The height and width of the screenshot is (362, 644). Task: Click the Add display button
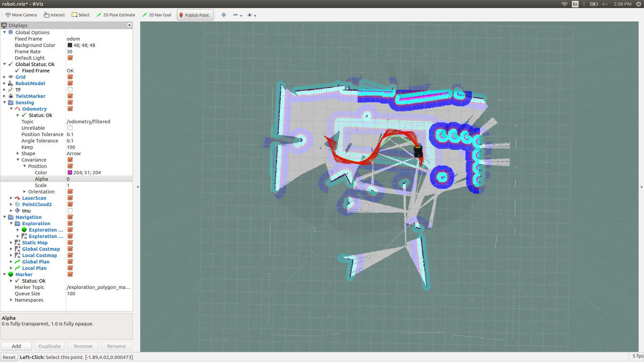tap(16, 346)
